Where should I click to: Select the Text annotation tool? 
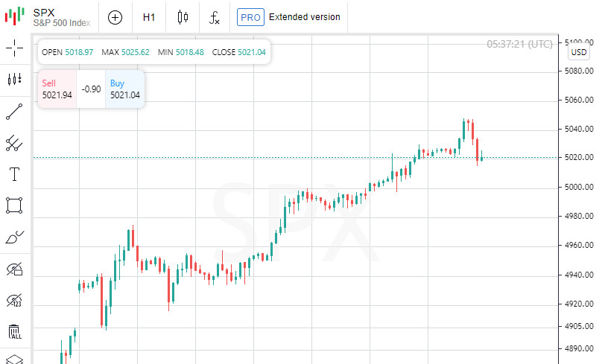[x=14, y=174]
